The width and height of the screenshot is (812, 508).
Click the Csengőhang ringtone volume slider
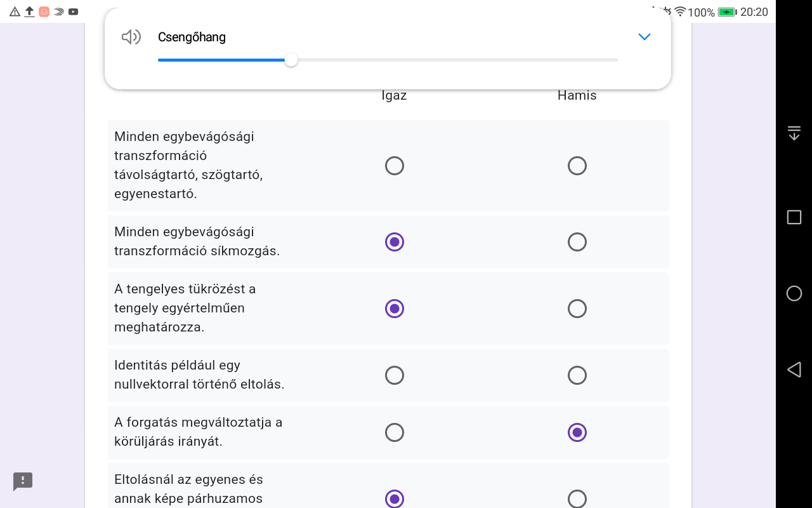[291, 60]
